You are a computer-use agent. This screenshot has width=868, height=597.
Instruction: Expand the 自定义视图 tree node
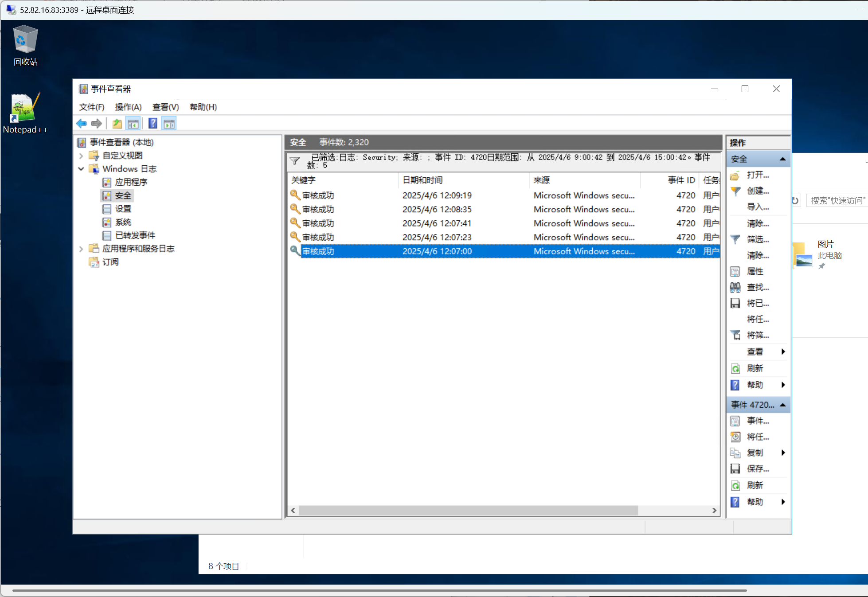coord(81,156)
